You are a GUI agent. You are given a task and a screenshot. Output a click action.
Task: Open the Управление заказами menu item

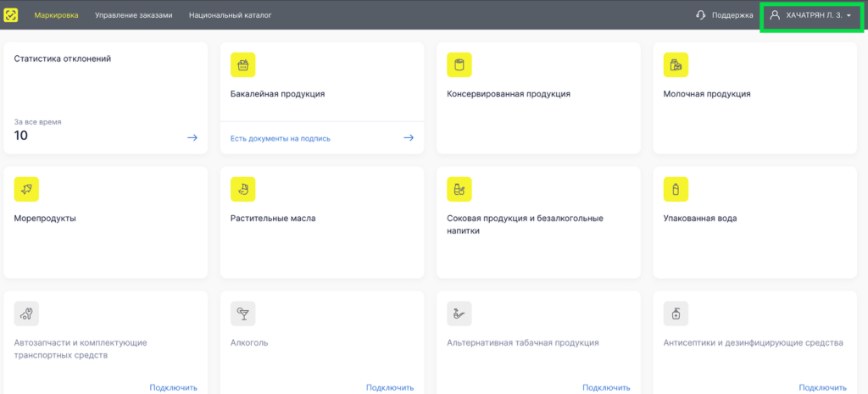coord(134,15)
